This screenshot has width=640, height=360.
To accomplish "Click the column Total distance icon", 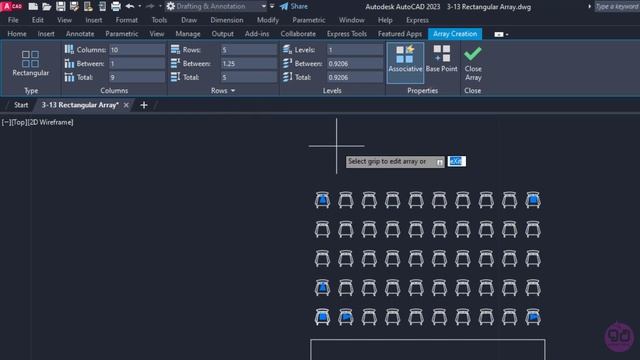I will click(69, 77).
